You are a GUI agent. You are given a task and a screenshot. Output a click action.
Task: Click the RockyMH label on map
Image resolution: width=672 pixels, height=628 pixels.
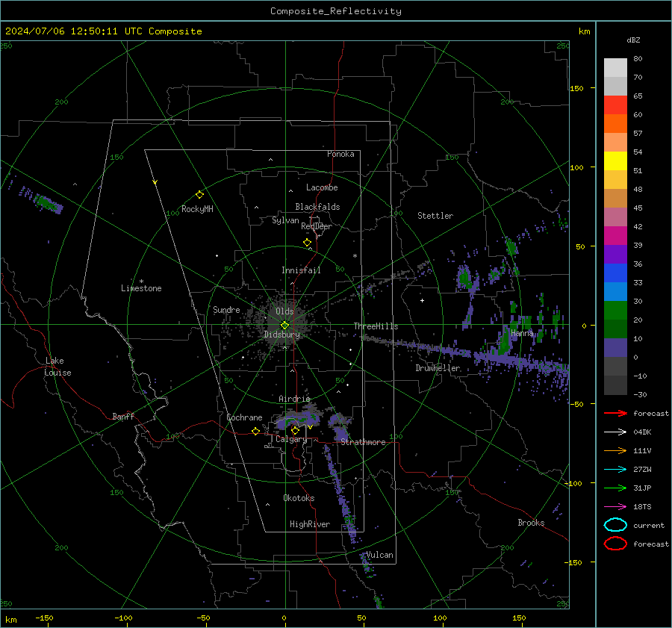197,209
